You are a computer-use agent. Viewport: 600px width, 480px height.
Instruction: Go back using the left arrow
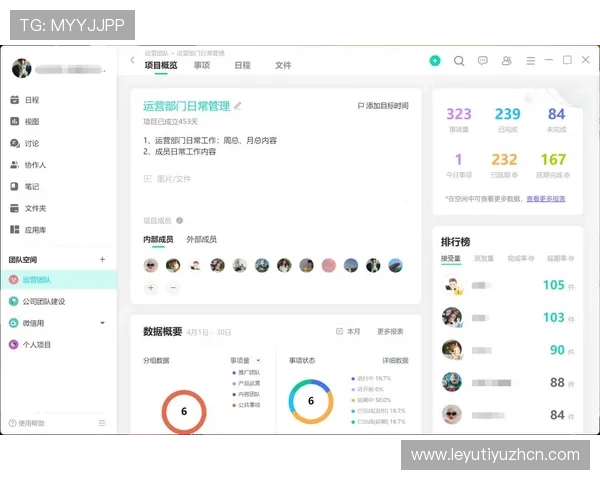tap(132, 60)
